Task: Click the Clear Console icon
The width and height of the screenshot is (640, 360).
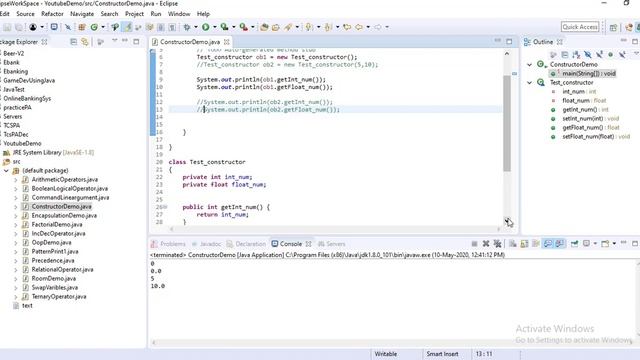Action: [513, 244]
